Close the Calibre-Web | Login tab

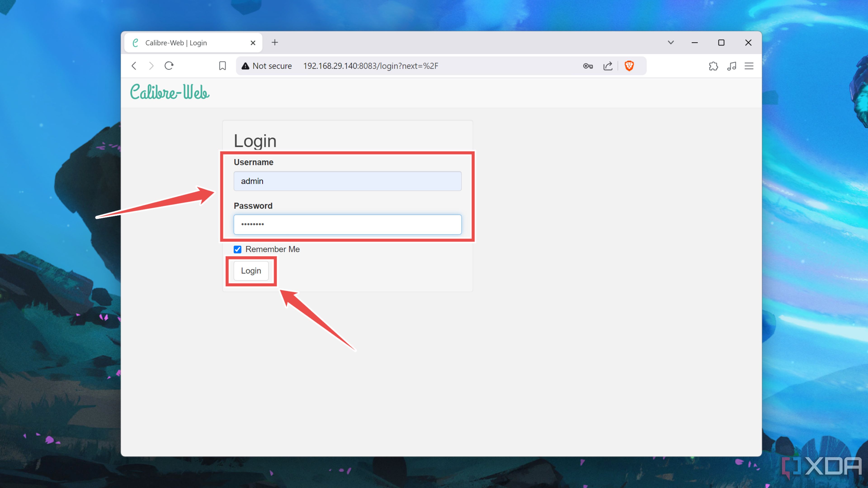pyautogui.click(x=253, y=43)
